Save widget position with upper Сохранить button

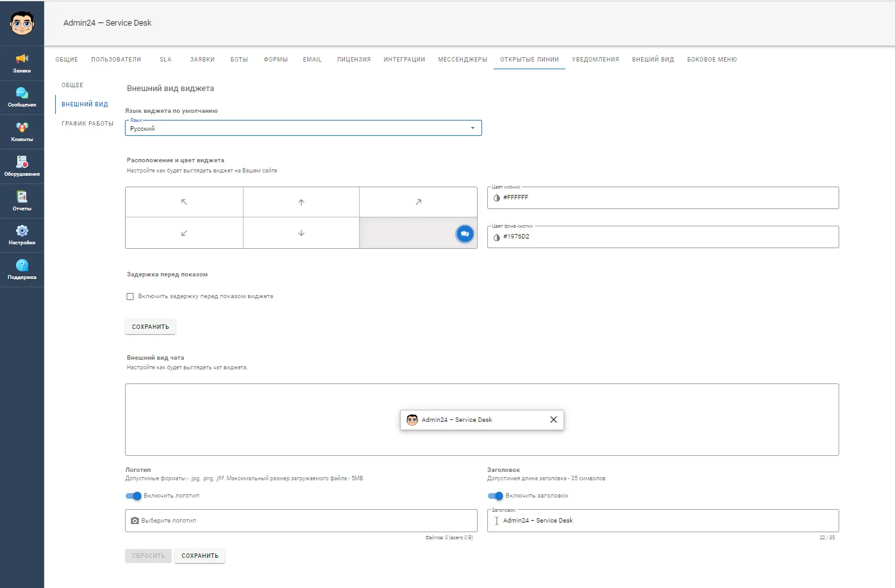(x=151, y=327)
